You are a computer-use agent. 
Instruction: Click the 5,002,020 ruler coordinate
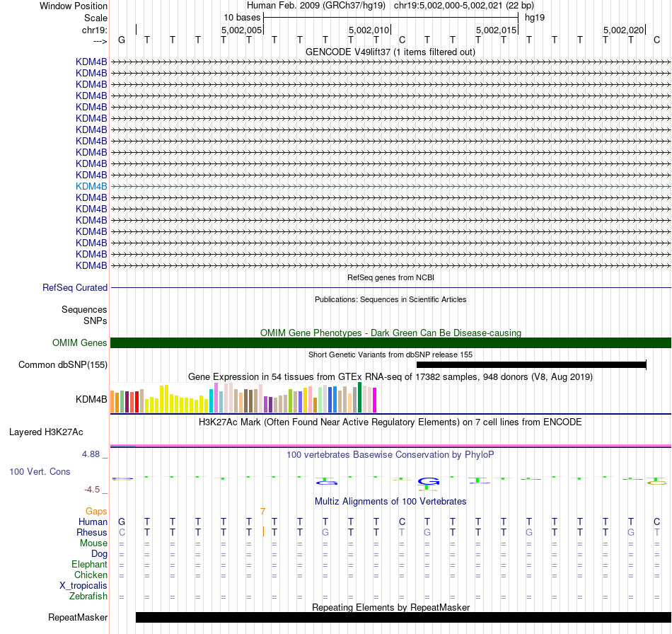tap(623, 30)
